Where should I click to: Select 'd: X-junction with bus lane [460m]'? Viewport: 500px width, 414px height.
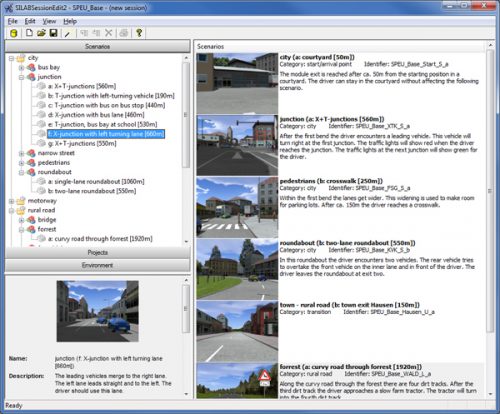96,115
